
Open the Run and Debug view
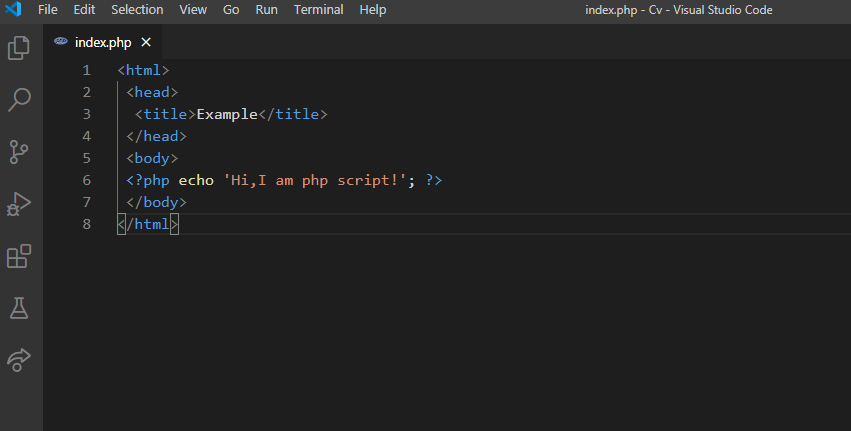[x=19, y=204]
